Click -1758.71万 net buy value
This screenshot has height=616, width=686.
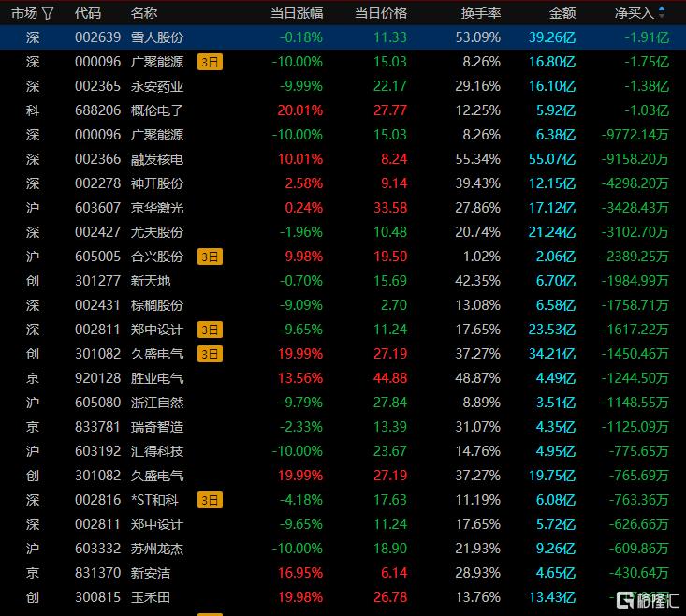[x=635, y=305]
